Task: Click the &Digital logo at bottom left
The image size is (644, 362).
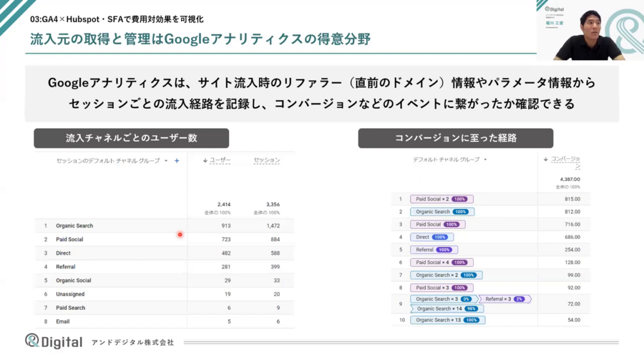Action: [x=53, y=341]
